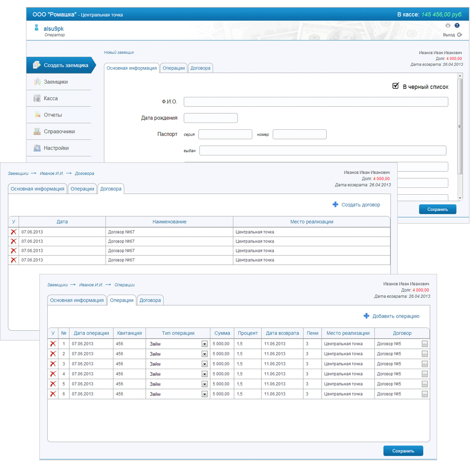Click the passport выдан input field
This screenshot has height=476, width=476.
[323, 150]
